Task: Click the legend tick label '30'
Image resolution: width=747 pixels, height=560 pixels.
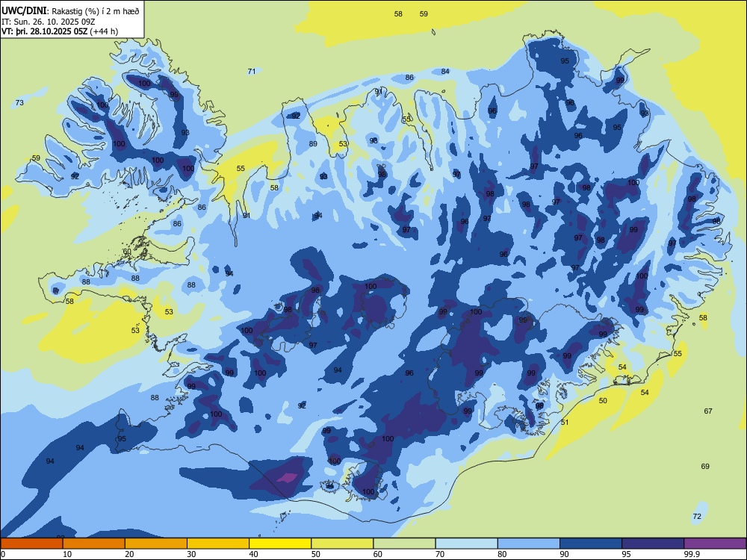Action: pyautogui.click(x=191, y=554)
